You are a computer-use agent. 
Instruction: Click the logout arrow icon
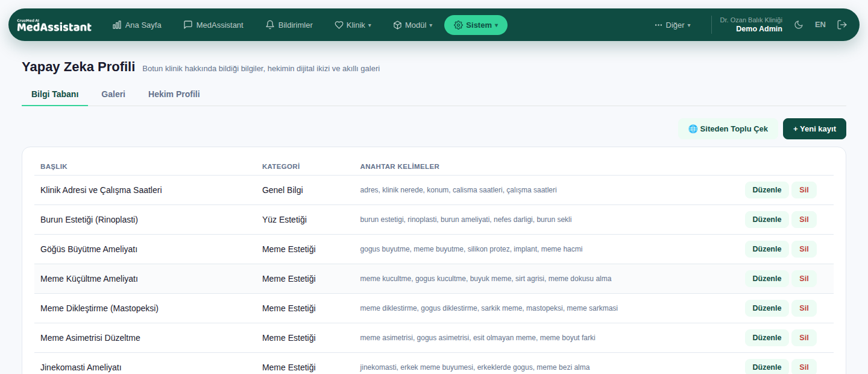tap(842, 25)
